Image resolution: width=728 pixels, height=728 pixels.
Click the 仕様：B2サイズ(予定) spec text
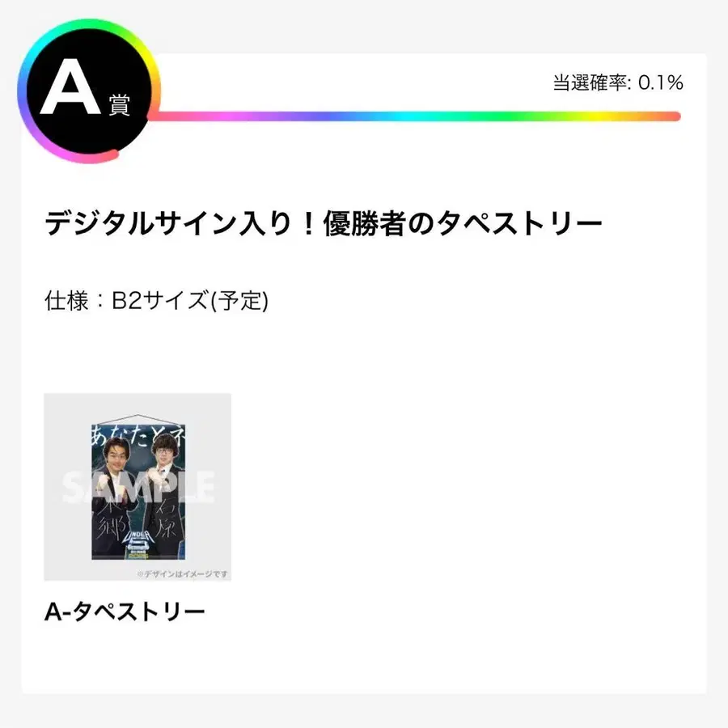click(x=156, y=301)
